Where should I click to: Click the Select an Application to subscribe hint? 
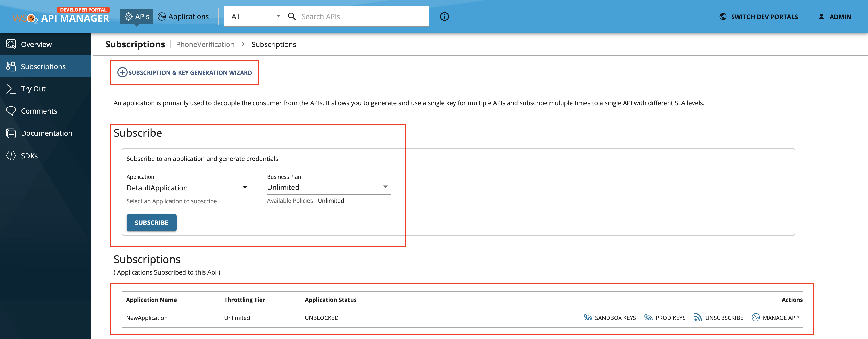[x=172, y=201]
